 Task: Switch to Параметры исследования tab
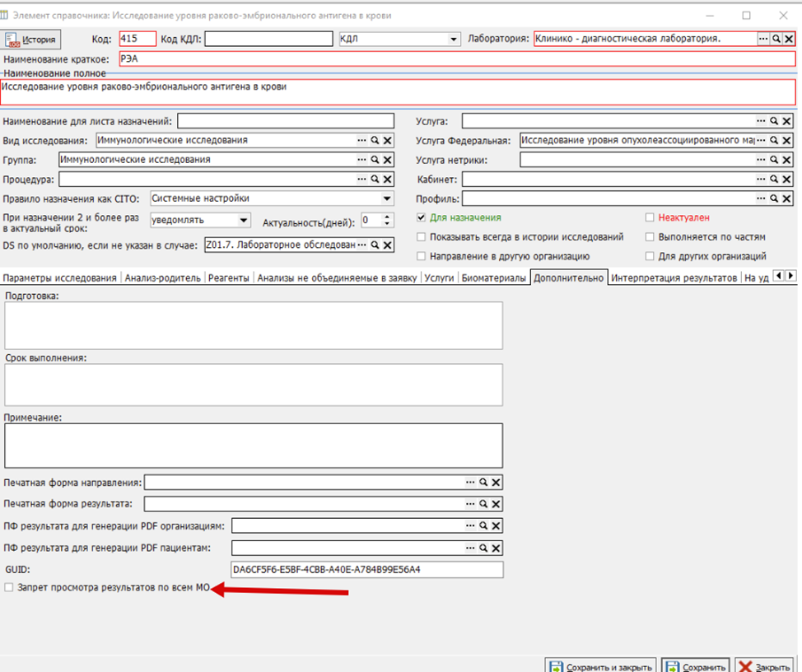[60, 278]
